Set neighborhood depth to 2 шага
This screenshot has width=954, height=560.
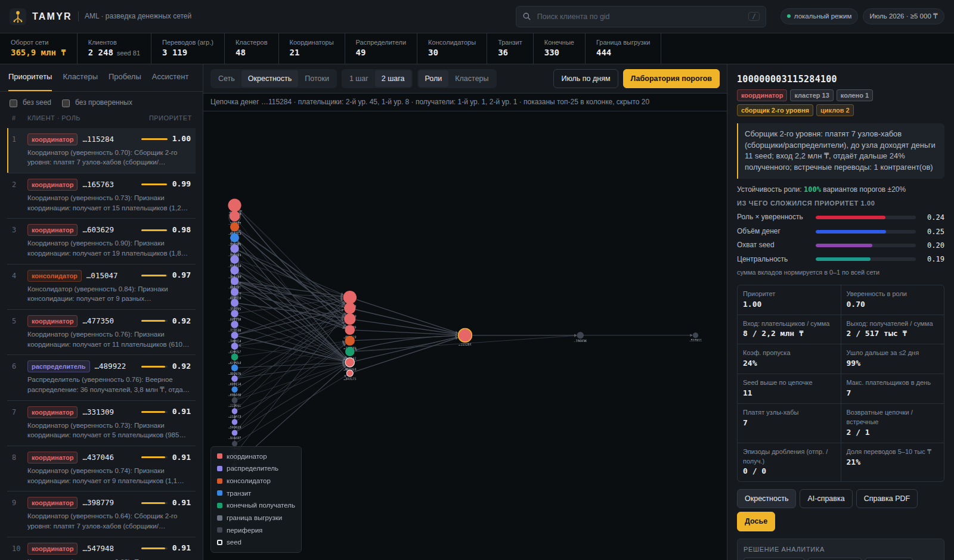(x=393, y=79)
